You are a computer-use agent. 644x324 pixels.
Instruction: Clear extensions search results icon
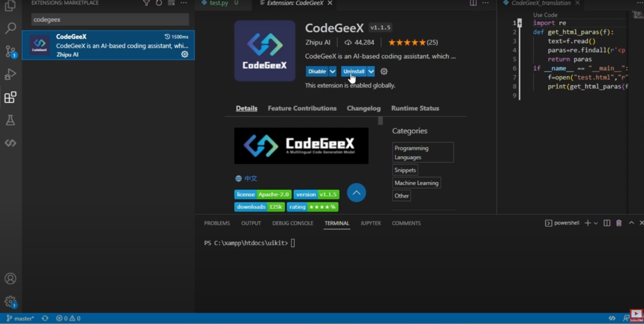[171, 3]
